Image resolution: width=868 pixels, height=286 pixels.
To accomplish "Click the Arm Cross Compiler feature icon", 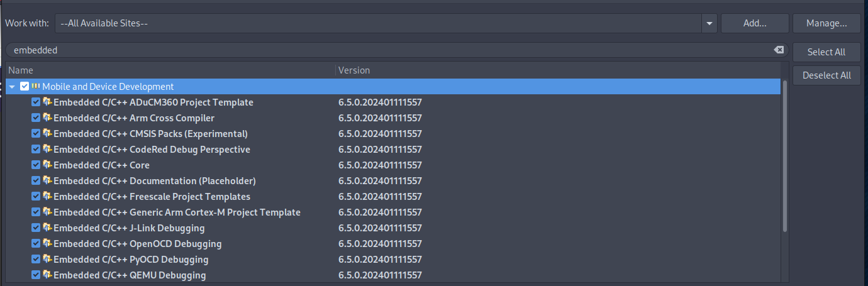I will (47, 118).
